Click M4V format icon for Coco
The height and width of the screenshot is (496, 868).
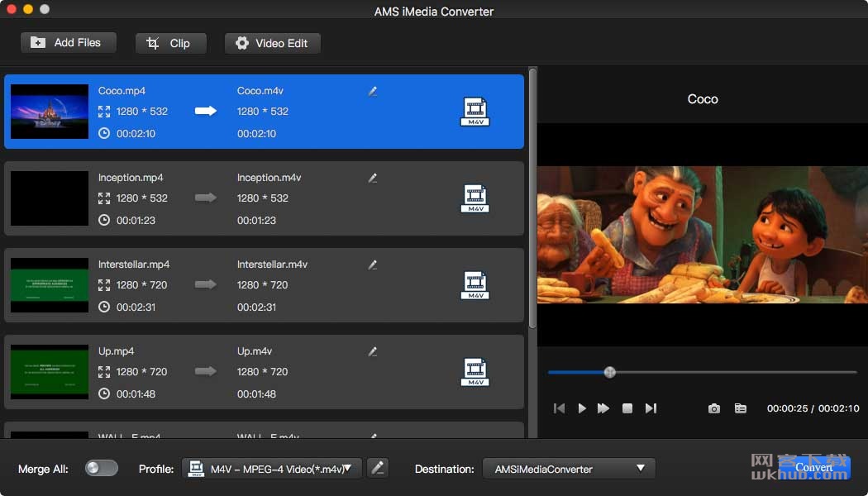tap(475, 112)
